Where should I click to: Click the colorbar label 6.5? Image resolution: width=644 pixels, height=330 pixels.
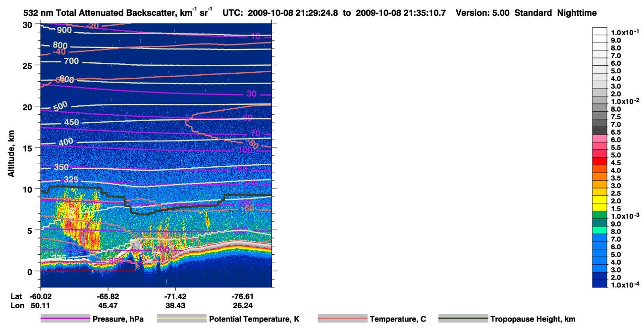(x=616, y=132)
